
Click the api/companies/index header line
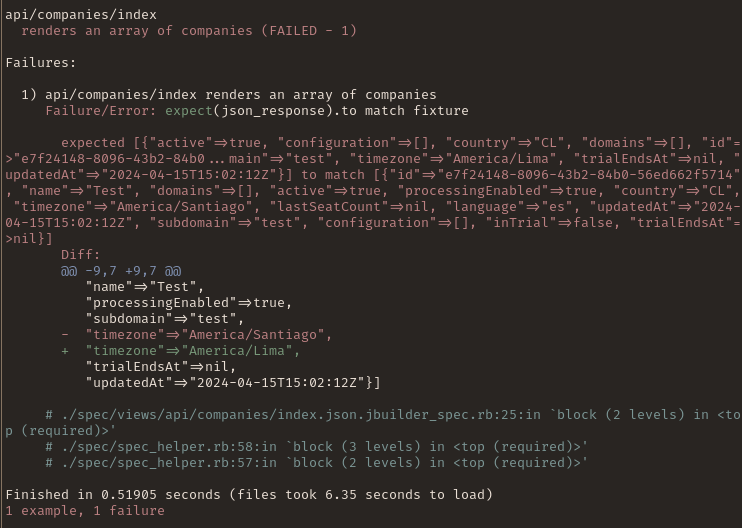point(81,15)
